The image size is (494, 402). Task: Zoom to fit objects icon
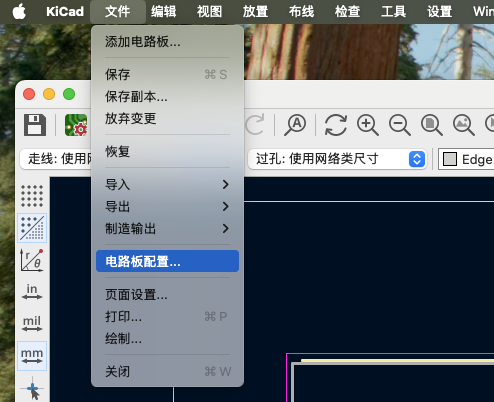click(x=464, y=125)
